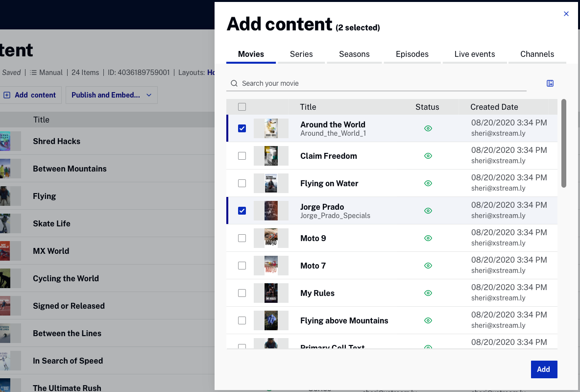Expand the Publish and Embed dropdown
The height and width of the screenshot is (392, 580).
pyautogui.click(x=111, y=95)
